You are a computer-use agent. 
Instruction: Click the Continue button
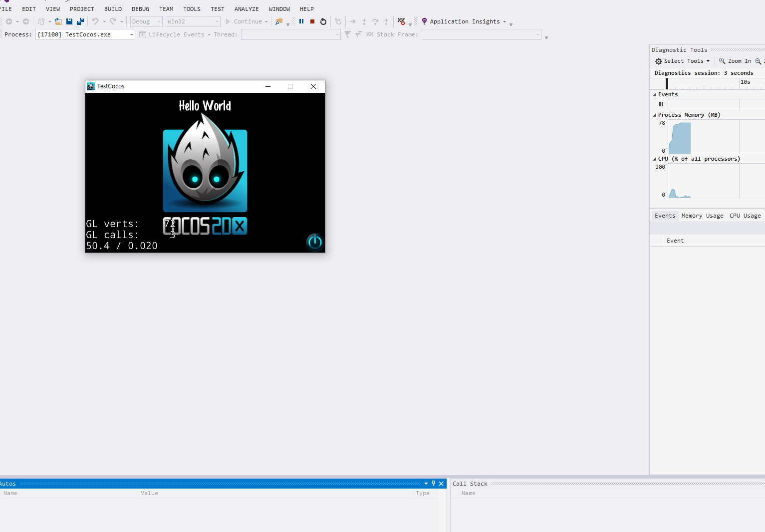[244, 21]
